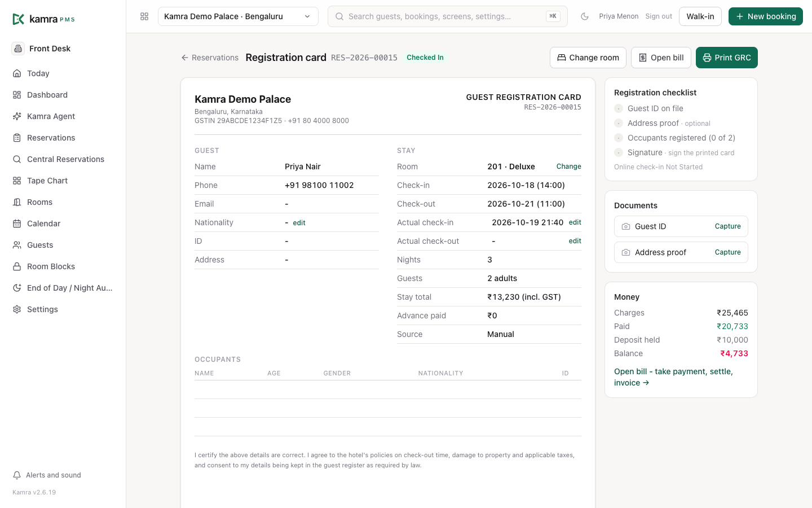Go back to Reservations breadcrumb

pyautogui.click(x=210, y=58)
